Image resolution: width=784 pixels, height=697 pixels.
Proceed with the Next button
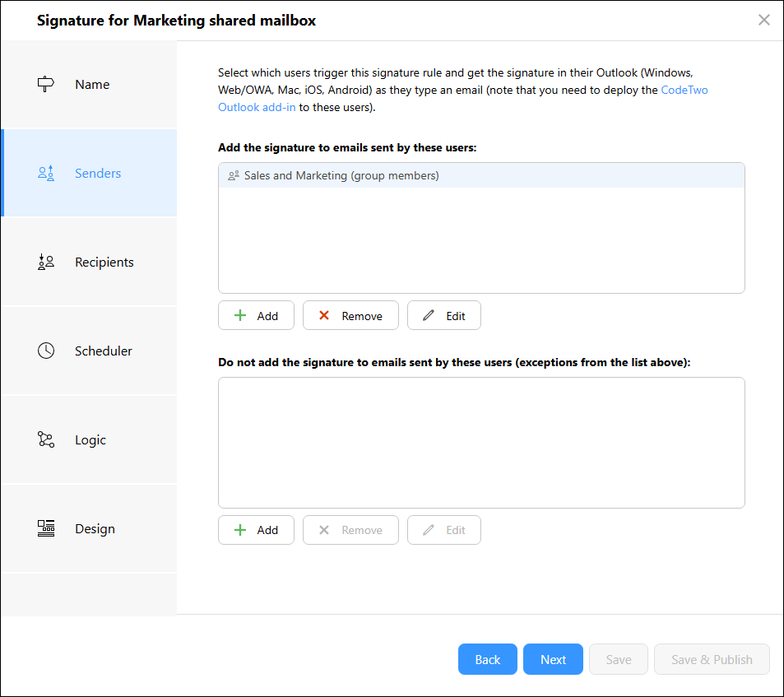(x=553, y=659)
